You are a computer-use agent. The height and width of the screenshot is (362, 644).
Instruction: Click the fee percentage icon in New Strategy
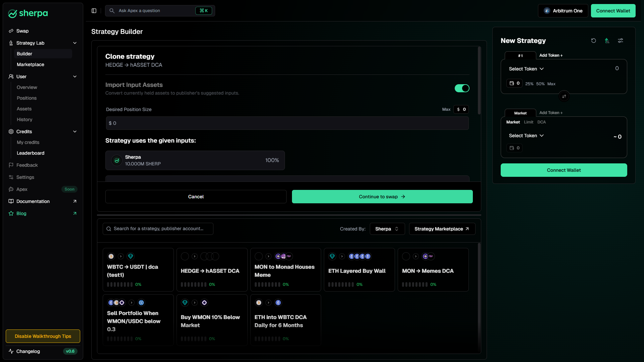607,41
